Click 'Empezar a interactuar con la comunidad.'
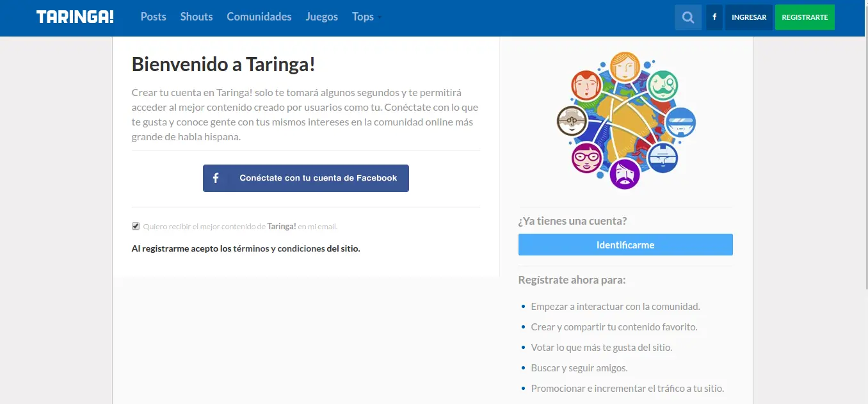 [x=615, y=306]
